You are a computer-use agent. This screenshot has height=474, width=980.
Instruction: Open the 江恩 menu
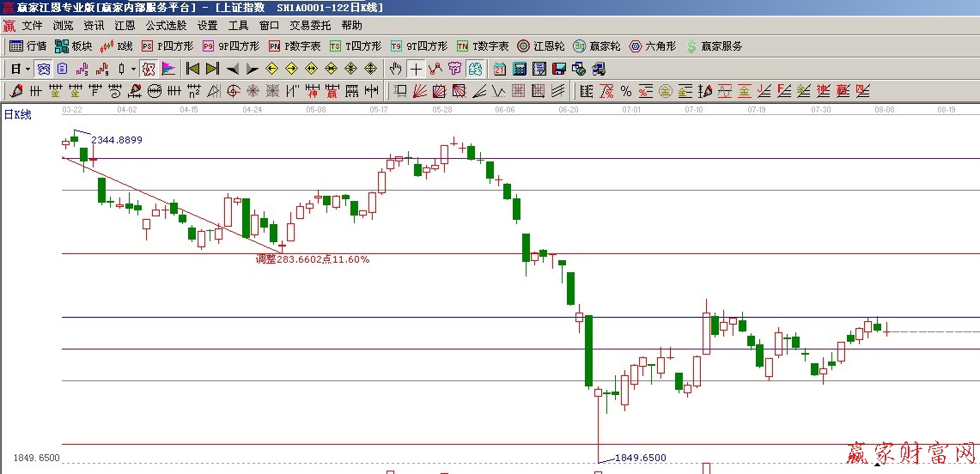click(x=125, y=26)
